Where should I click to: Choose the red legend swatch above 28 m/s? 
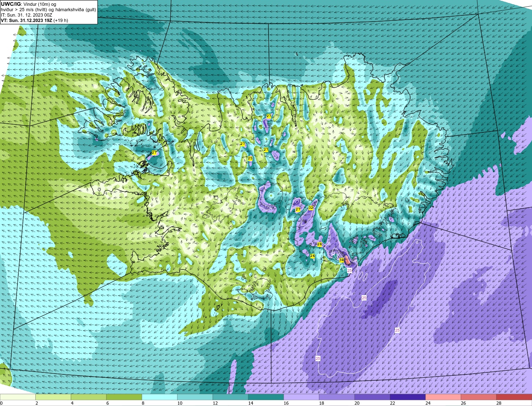(x=514, y=397)
